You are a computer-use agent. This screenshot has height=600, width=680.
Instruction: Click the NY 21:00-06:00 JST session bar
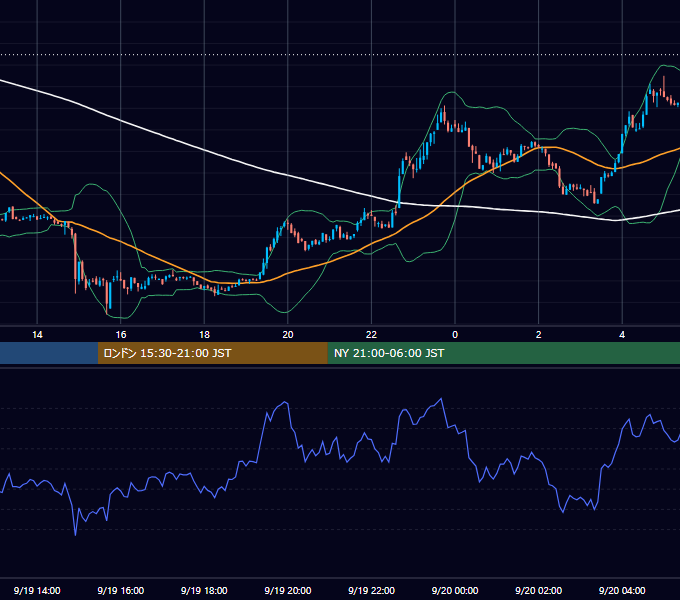[x=503, y=353]
